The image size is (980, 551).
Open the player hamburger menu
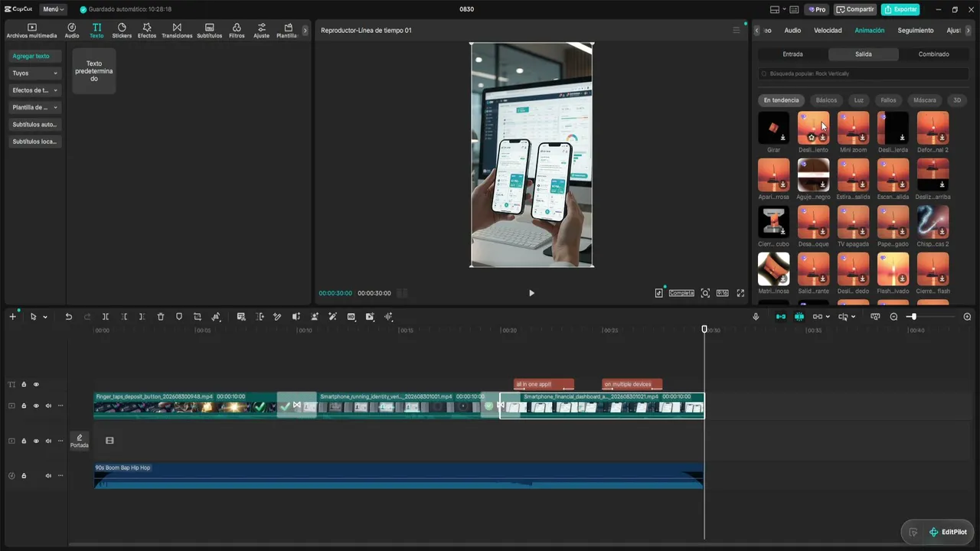click(737, 31)
